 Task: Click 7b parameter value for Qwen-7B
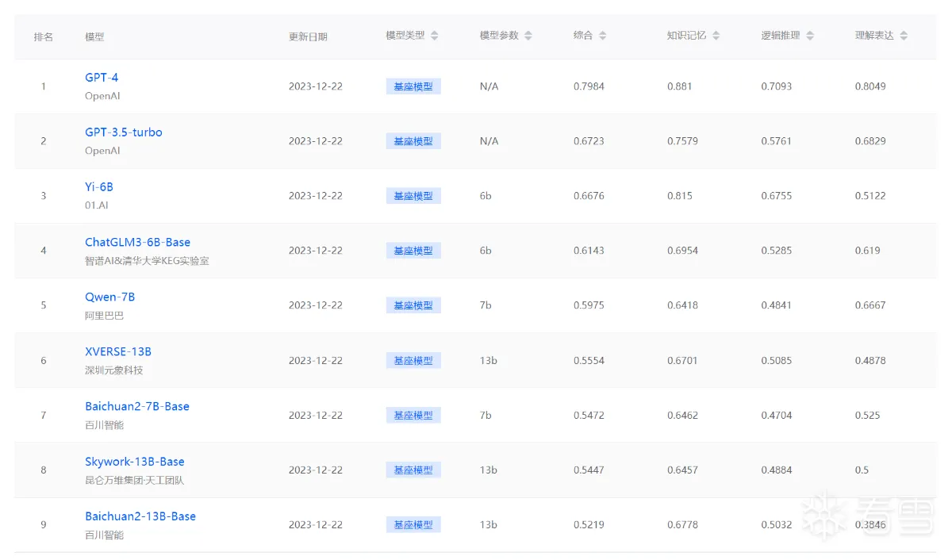pos(486,305)
